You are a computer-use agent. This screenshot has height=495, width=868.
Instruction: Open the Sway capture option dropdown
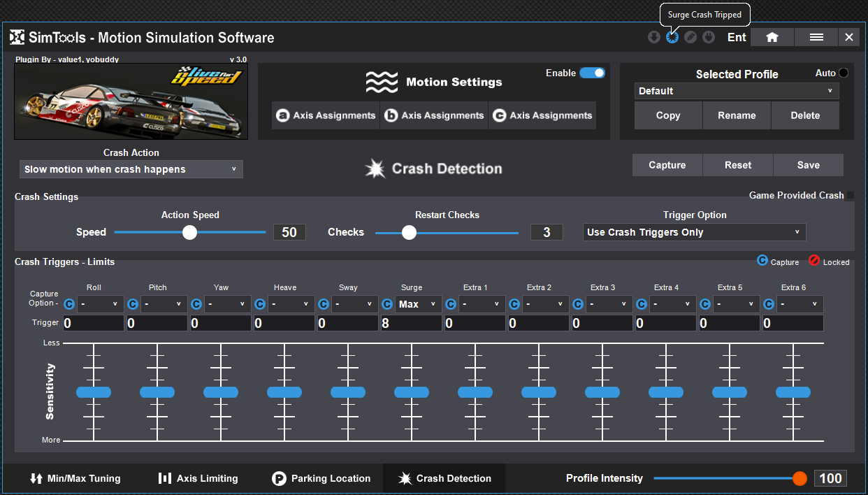pos(355,304)
